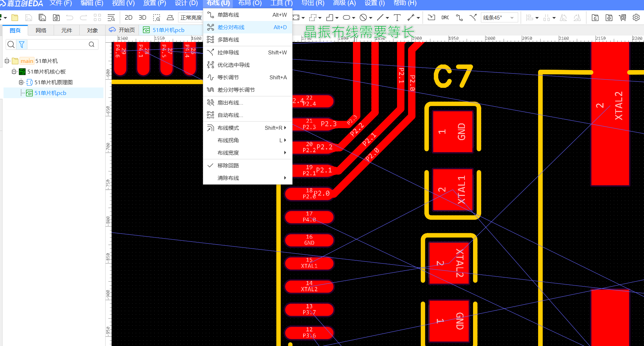The width and height of the screenshot is (644, 346).
Task: Choose 差分对布线 menu entry
Action: tap(248, 27)
